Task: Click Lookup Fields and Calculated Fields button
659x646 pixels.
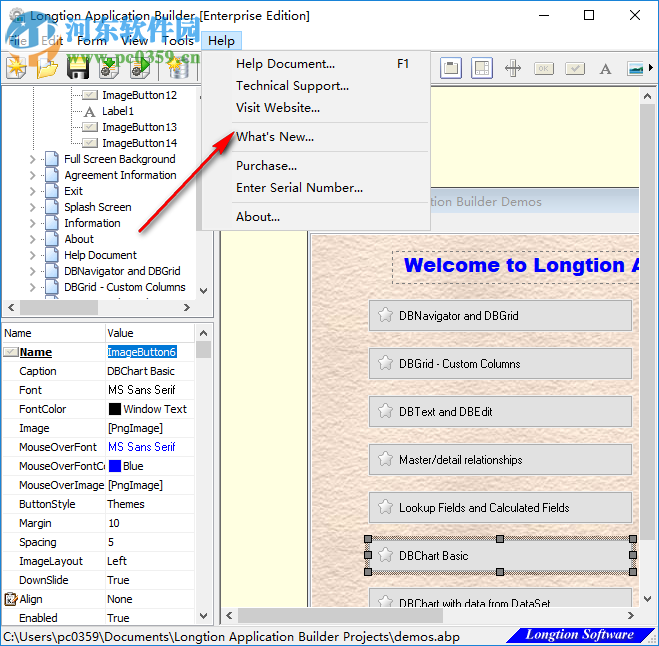Action: pyautogui.click(x=500, y=507)
